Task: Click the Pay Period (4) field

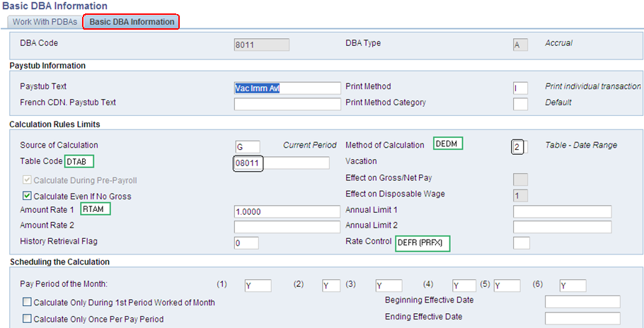Action: point(464,286)
